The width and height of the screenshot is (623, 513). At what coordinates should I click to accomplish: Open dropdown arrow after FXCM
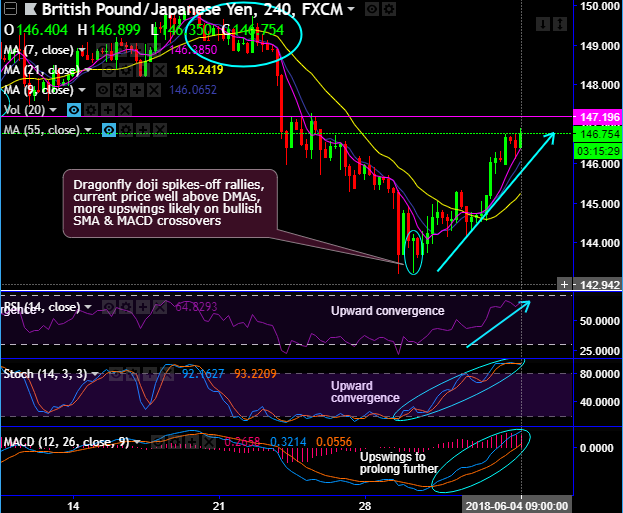(351, 9)
